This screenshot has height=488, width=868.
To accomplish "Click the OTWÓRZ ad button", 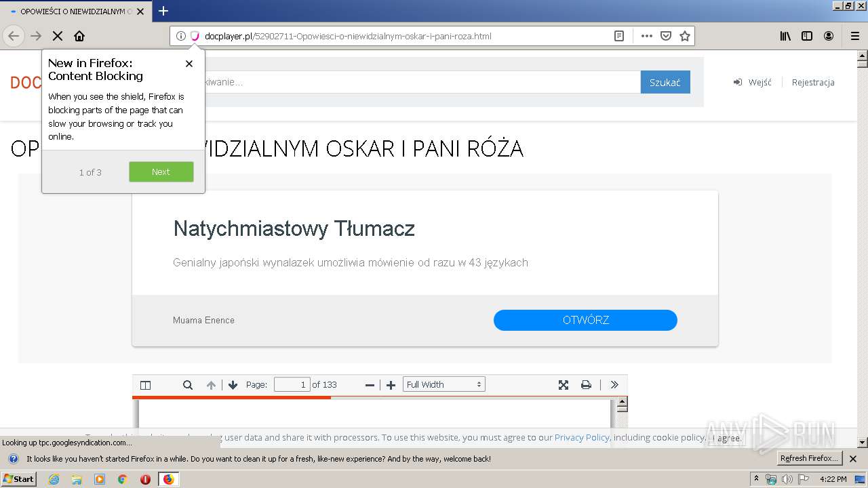I will point(585,320).
